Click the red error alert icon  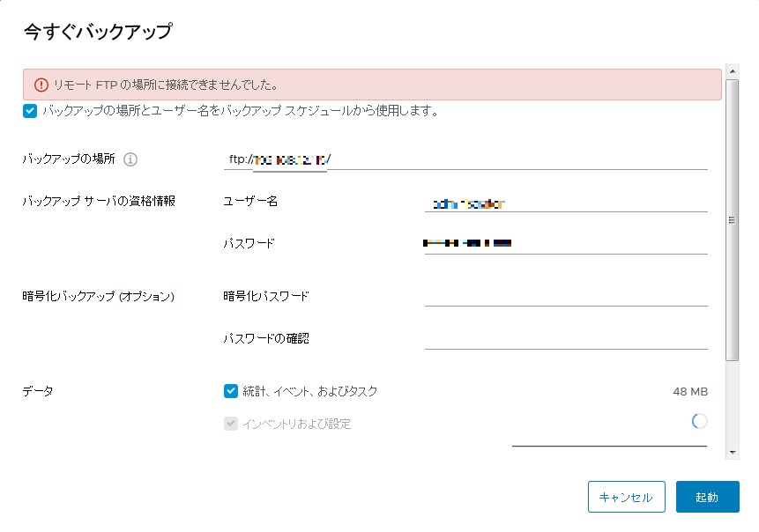tap(41, 85)
